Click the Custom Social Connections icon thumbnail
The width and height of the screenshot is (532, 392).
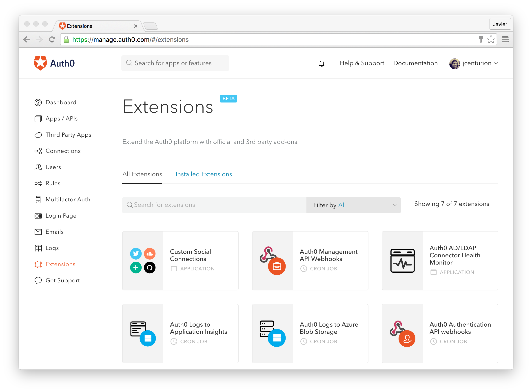coord(142,261)
